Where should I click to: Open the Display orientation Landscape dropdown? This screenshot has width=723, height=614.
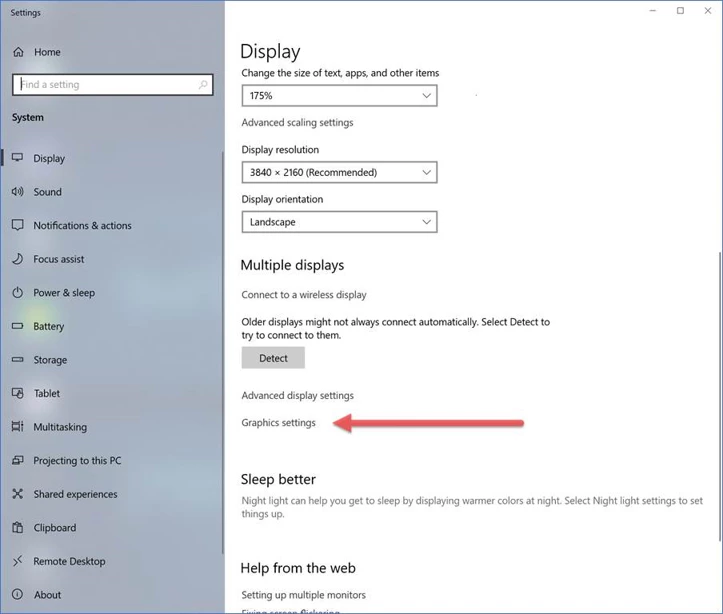tap(339, 222)
